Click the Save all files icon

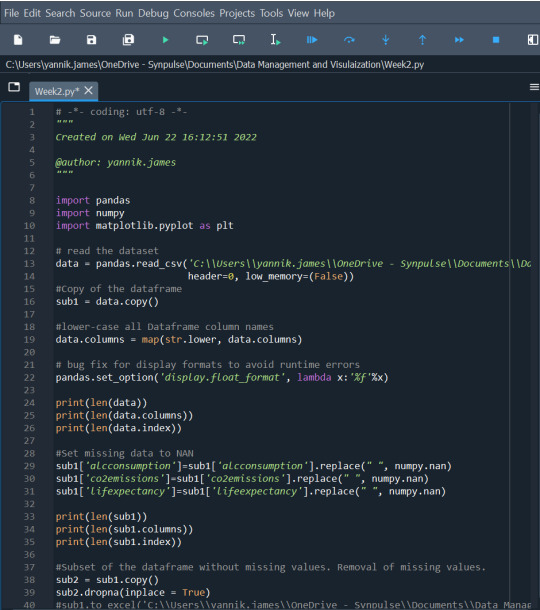pos(128,40)
